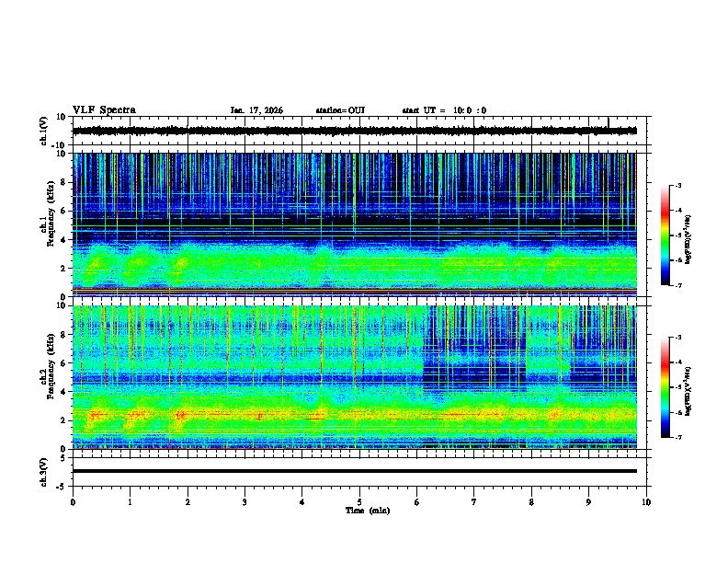
Task: Click time axis tick label '2'
Action: click(188, 502)
